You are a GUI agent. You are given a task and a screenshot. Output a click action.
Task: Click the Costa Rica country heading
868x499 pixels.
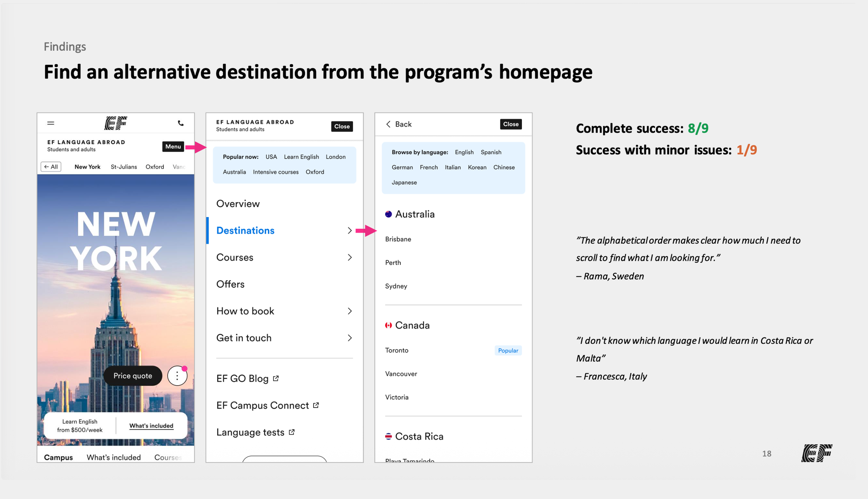[x=419, y=436]
